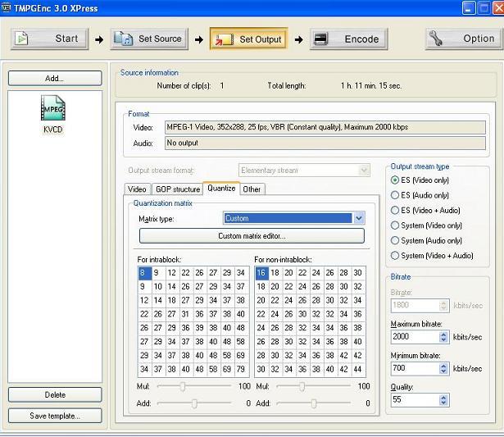Screen dimensions: 504x437
Task: Open the disabled Output stream format dropdown
Action: pos(364,170)
